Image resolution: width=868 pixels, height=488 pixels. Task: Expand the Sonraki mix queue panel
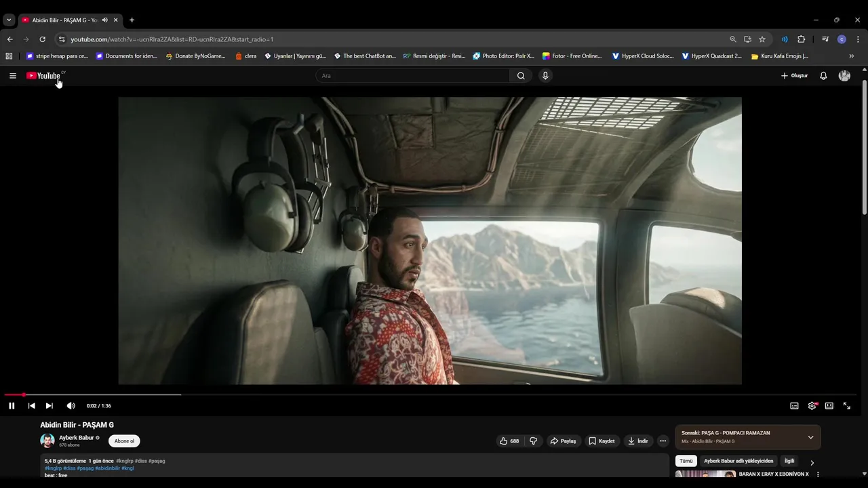(x=810, y=437)
